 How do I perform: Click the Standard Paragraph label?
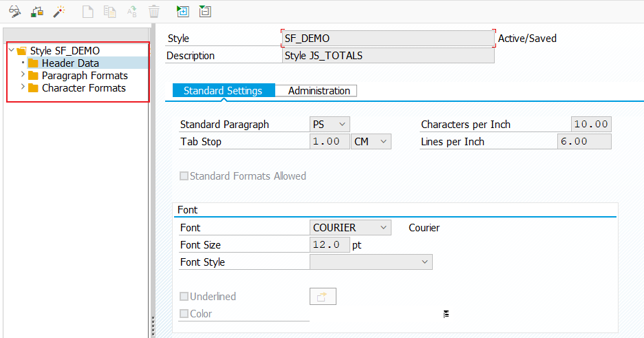[224, 125]
